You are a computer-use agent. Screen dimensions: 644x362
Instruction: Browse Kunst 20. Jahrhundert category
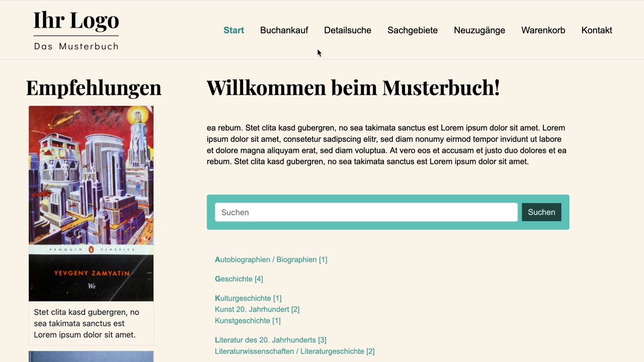point(257,309)
